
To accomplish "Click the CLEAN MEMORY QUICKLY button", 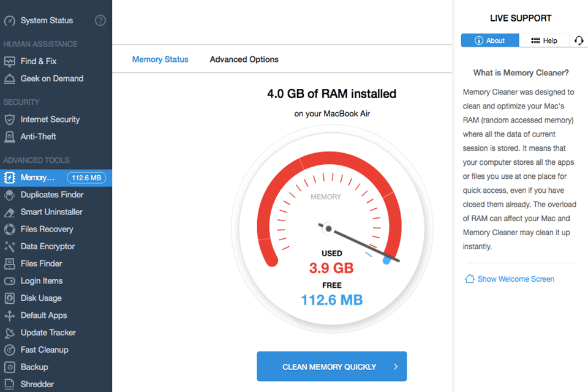I will (331, 366).
